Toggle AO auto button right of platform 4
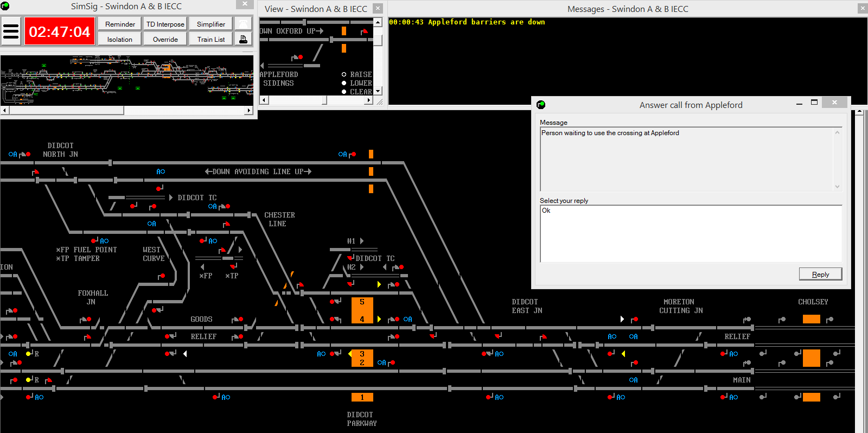This screenshot has height=433, width=868. (x=408, y=319)
